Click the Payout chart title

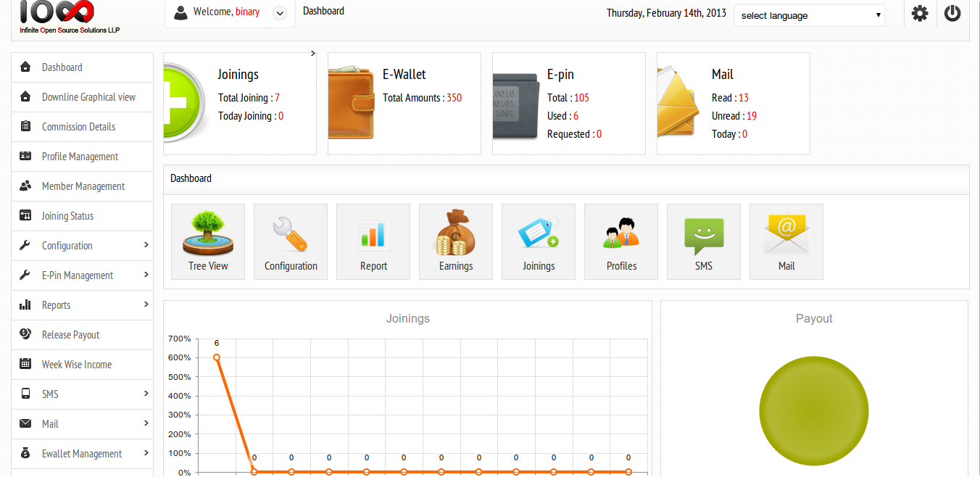coord(814,318)
